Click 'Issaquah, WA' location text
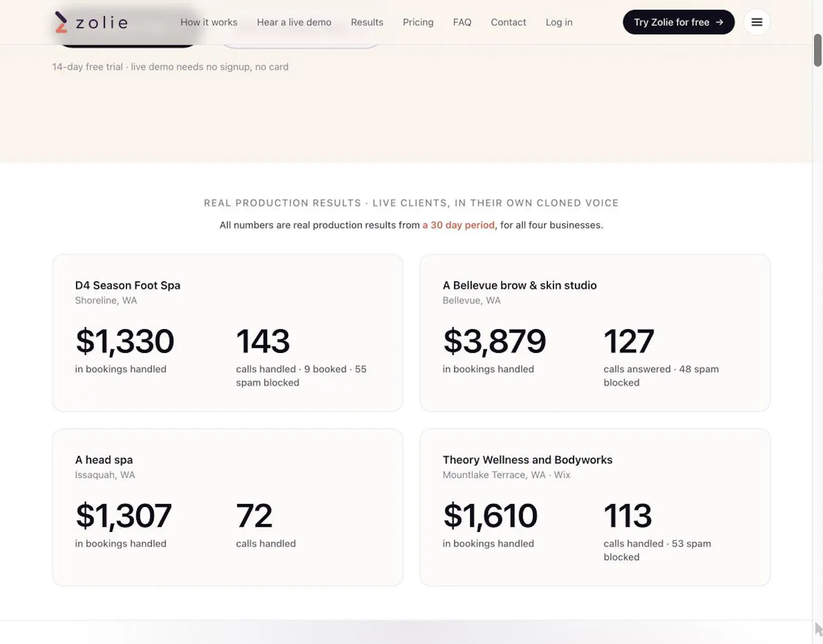Screen dimensions: 823x644 coord(105,475)
